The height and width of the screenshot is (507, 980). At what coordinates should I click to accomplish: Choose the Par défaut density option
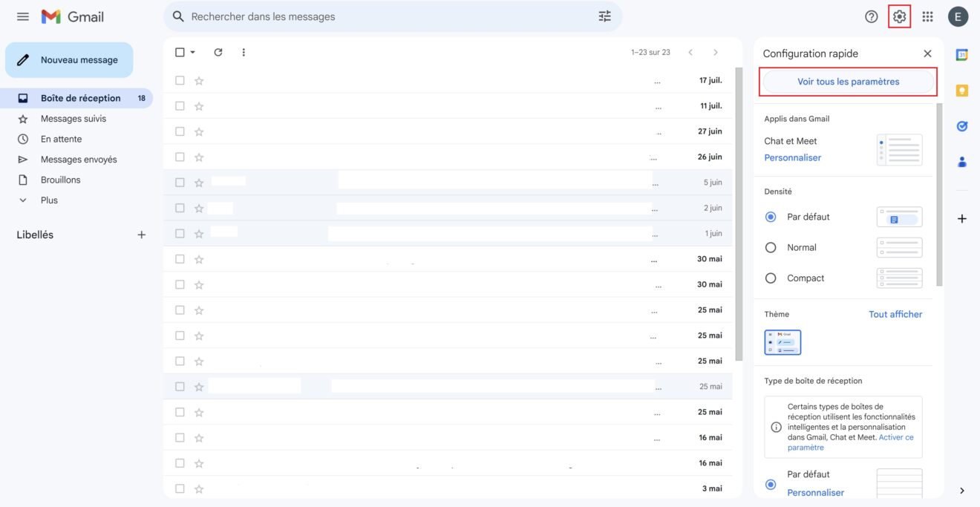click(x=771, y=217)
